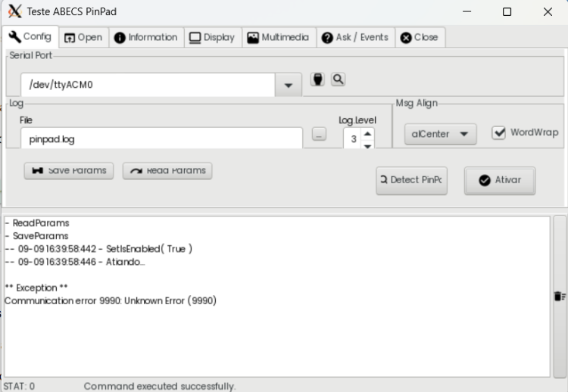Screen dimensions: 568x392
Task: Click the application X icon in title bar
Action: [14, 11]
